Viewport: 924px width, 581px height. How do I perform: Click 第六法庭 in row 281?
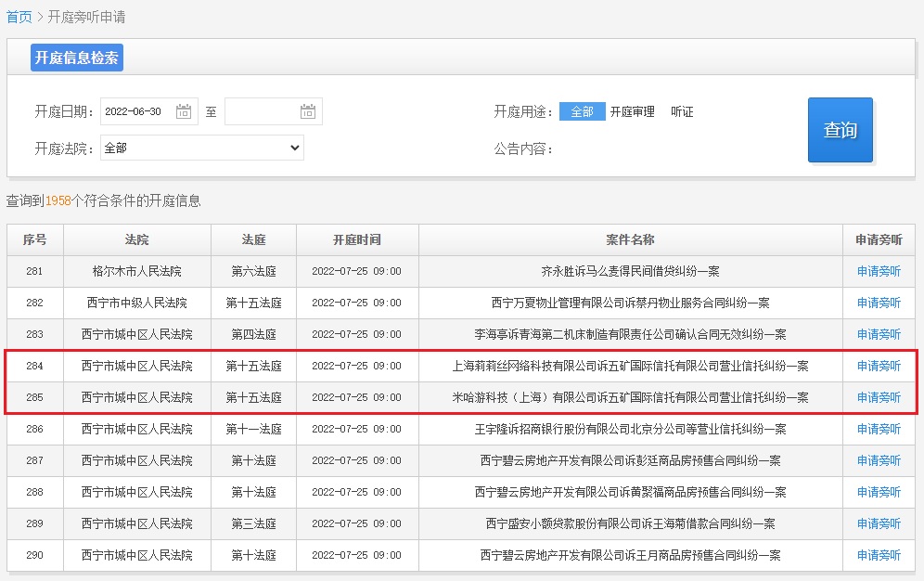[253, 271]
